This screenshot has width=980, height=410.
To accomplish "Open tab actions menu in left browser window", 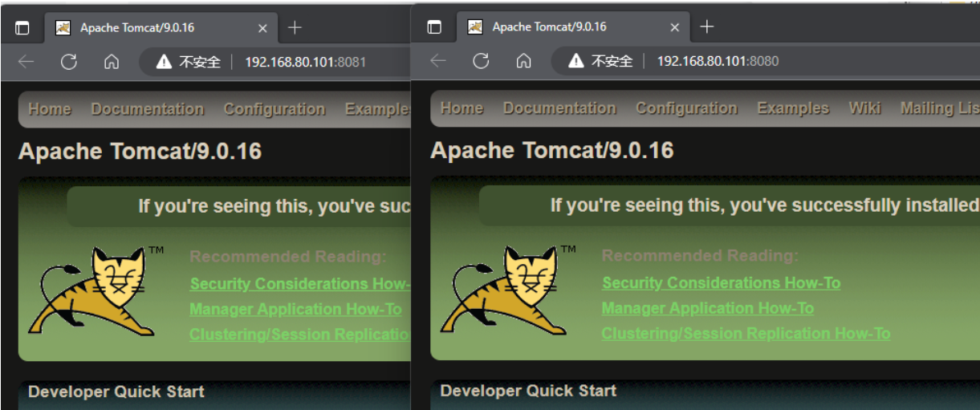I will pyautogui.click(x=22, y=28).
